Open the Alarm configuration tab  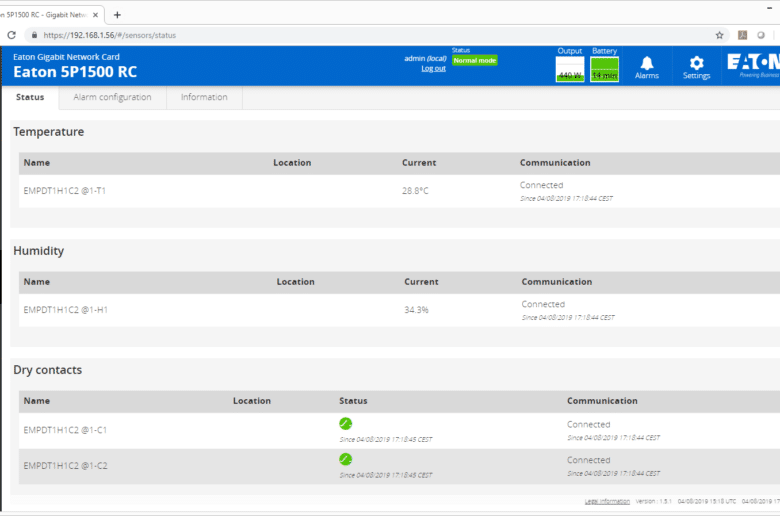[112, 97]
